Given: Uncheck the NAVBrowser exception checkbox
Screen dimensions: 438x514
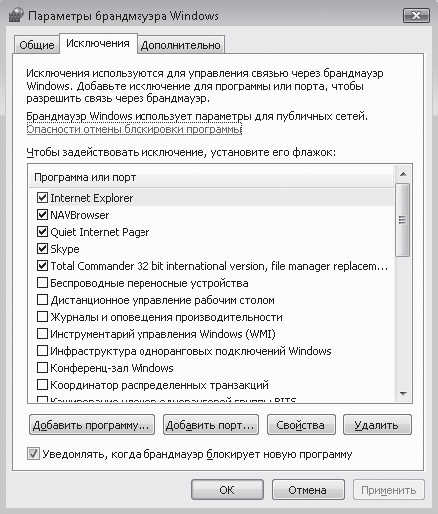Looking at the screenshot, I should pos(42,215).
